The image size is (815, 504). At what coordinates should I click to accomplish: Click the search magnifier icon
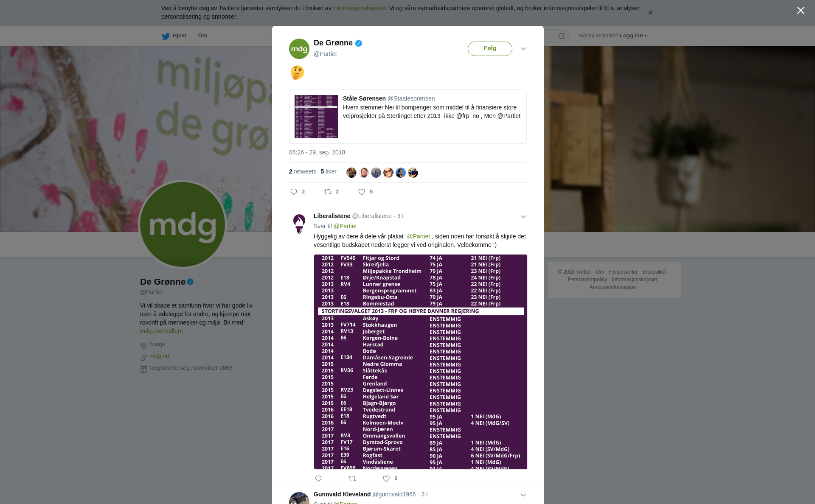(562, 36)
